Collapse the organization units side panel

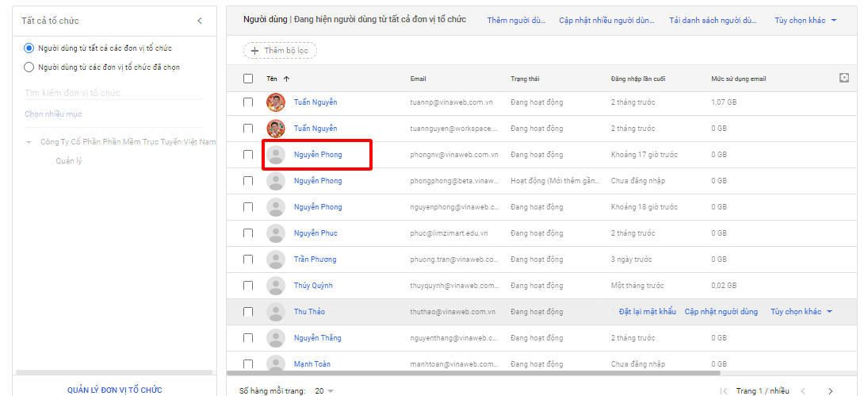(200, 21)
